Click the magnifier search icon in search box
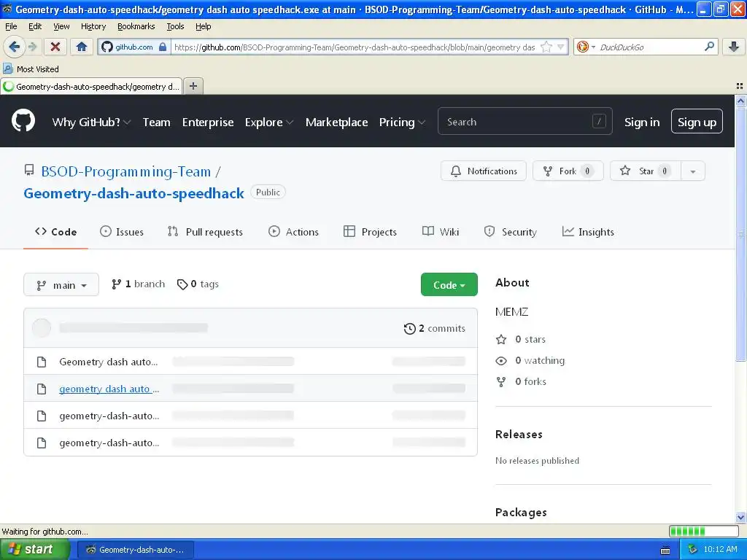The width and height of the screenshot is (747, 560). click(x=709, y=47)
